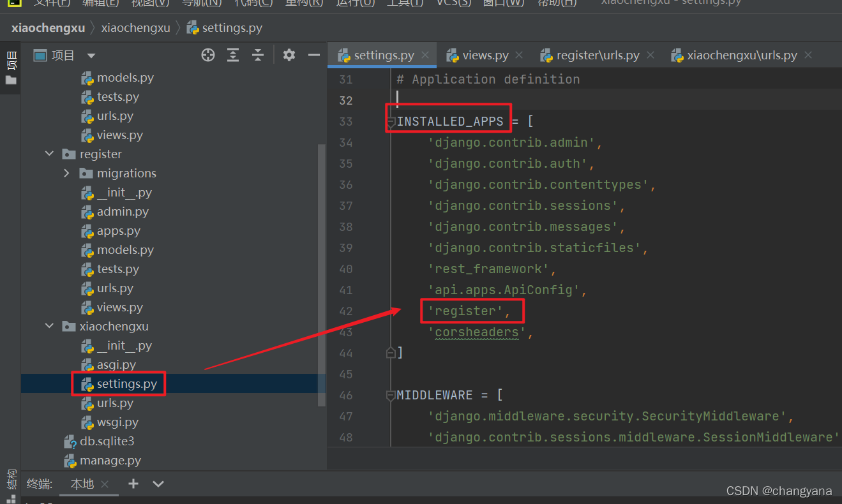Collapse the xiaochengxu package folder
The width and height of the screenshot is (842, 504).
point(49,326)
